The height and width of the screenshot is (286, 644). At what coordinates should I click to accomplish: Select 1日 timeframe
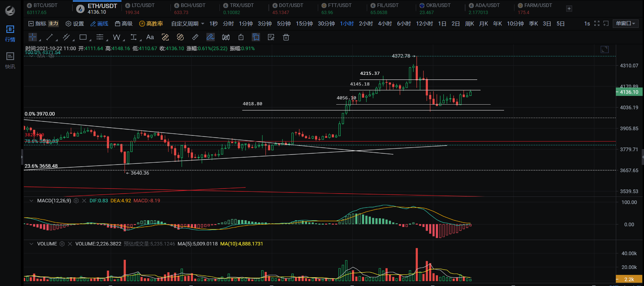(x=442, y=23)
